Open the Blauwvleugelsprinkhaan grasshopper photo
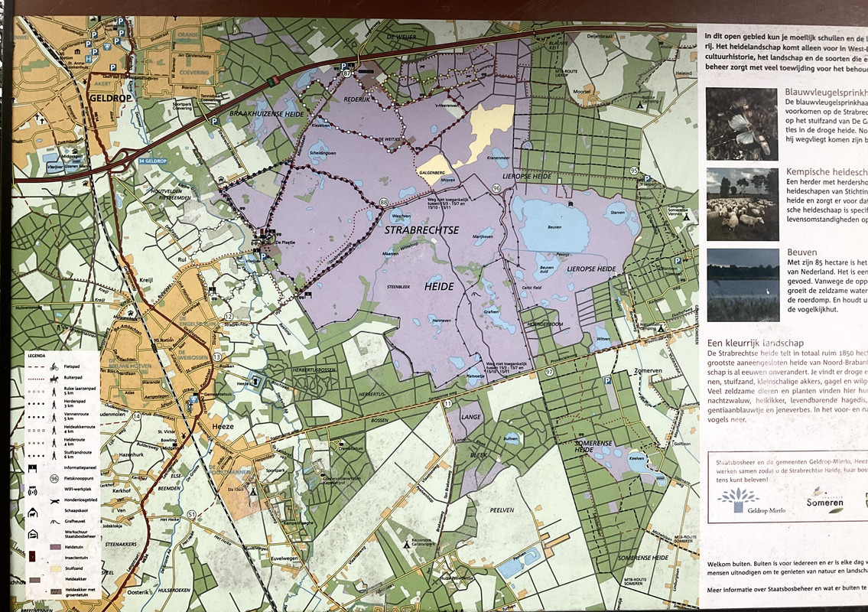The width and height of the screenshot is (868, 612). (x=742, y=124)
